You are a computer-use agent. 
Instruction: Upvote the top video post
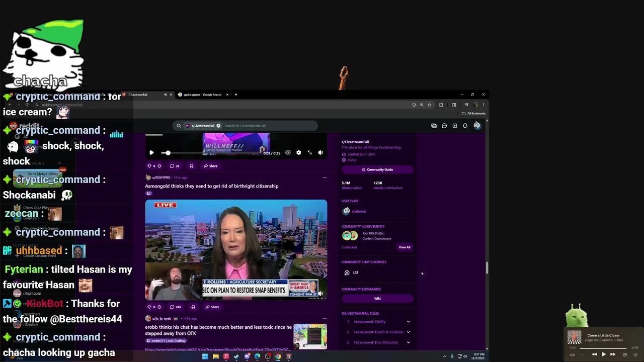(149, 166)
